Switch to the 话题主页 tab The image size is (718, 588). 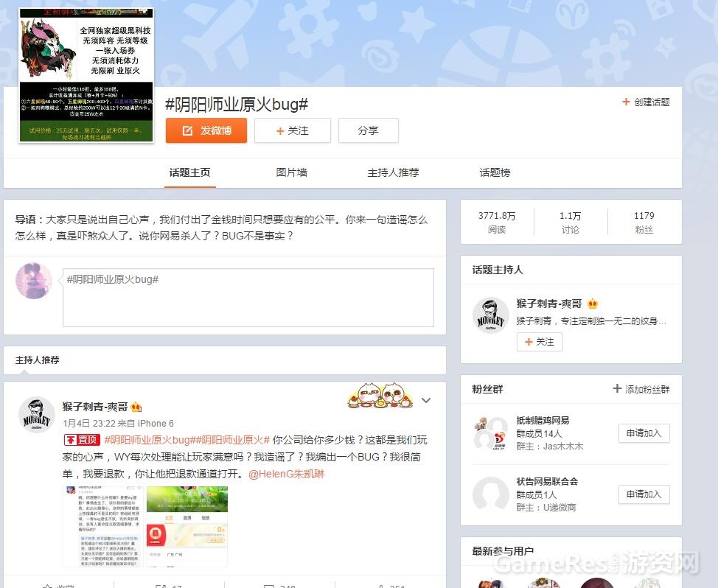coord(189,172)
